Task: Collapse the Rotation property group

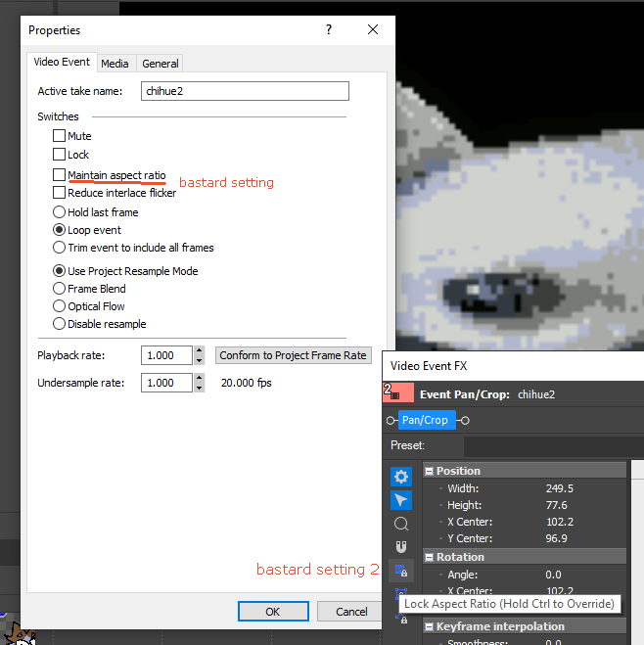Action: coord(430,557)
